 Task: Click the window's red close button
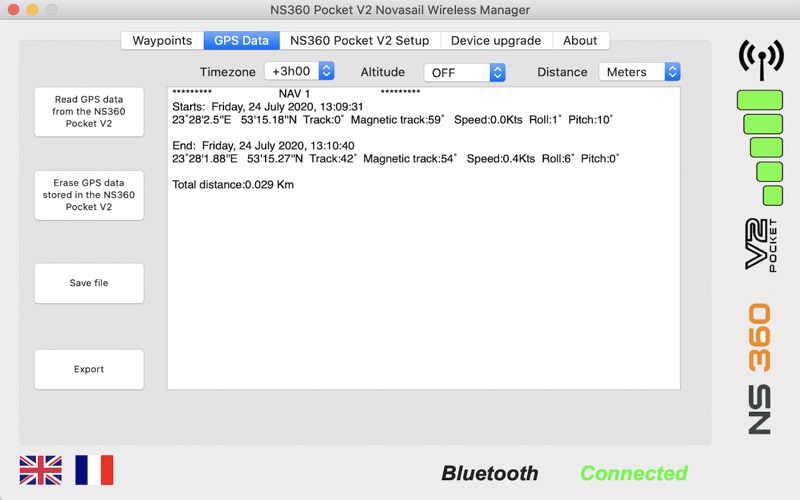tap(14, 10)
